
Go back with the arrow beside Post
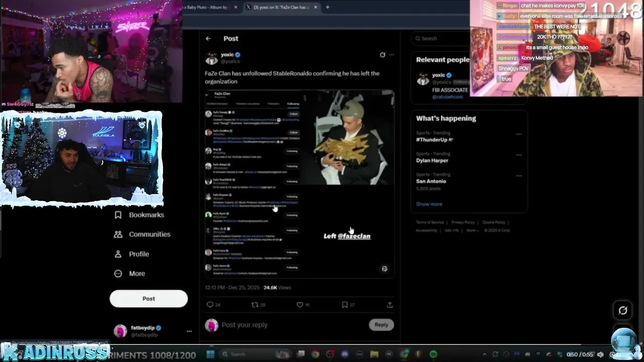click(208, 39)
